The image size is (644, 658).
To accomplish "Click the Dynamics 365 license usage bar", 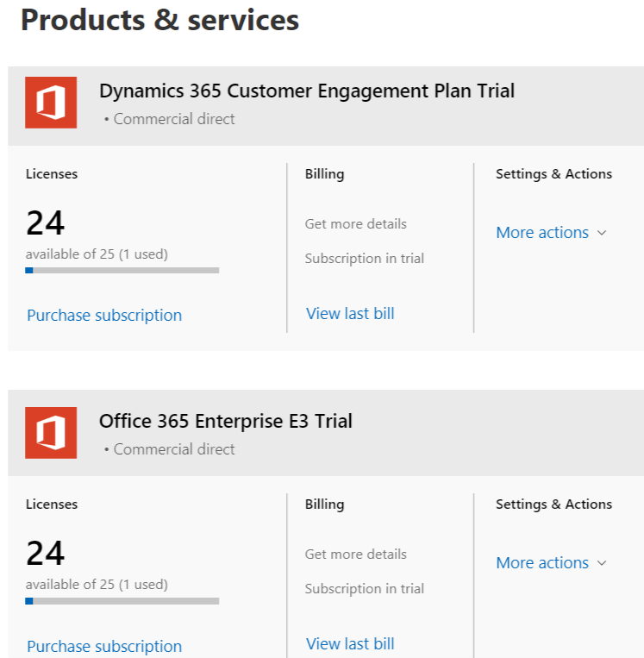I will pyautogui.click(x=122, y=271).
